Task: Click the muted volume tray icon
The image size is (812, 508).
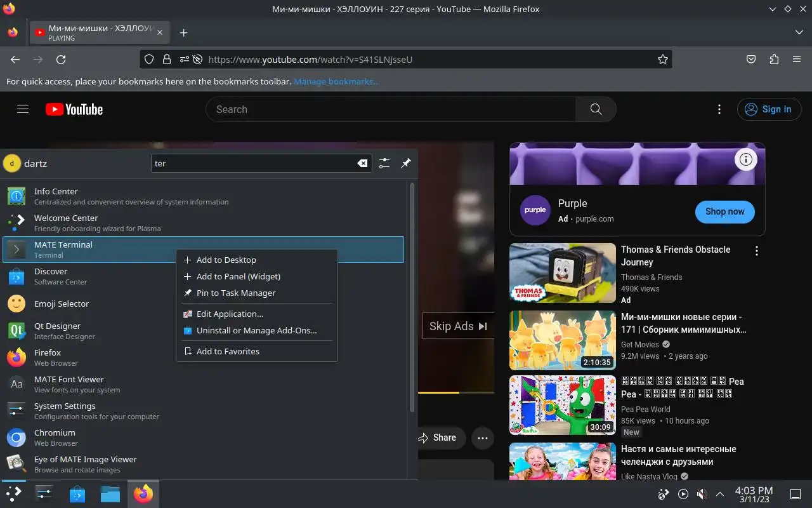Action: point(702,494)
